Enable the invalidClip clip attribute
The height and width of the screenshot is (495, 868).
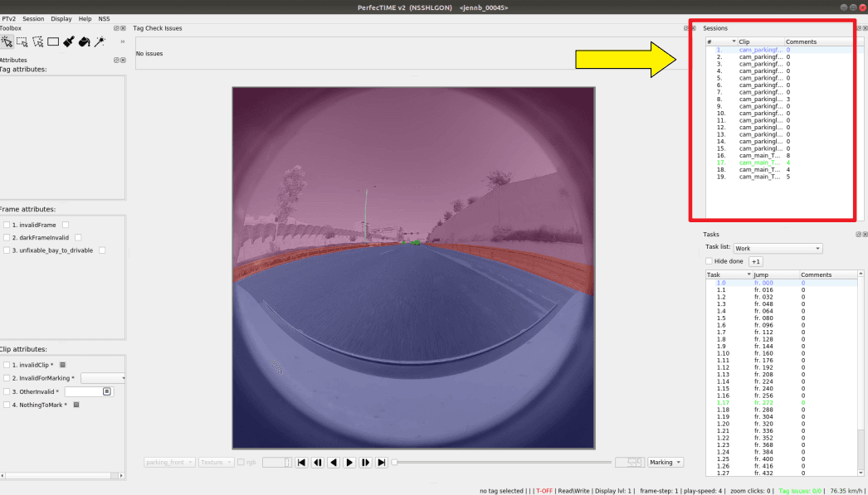pyautogui.click(x=7, y=365)
